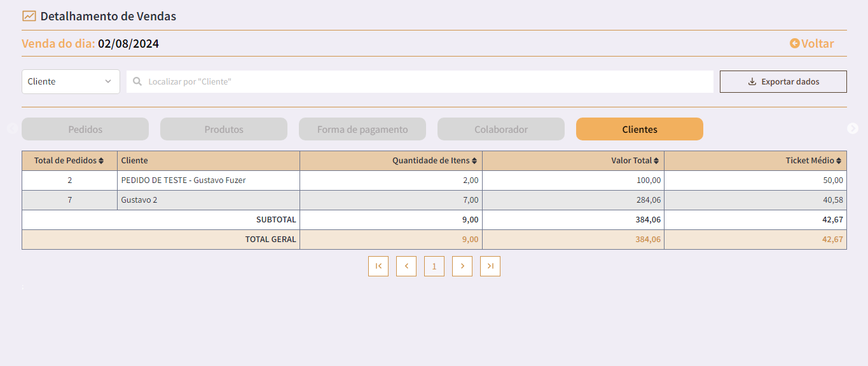Sort by Total de Pedidos arrows
Viewport: 868px width, 366px height.
tap(101, 161)
